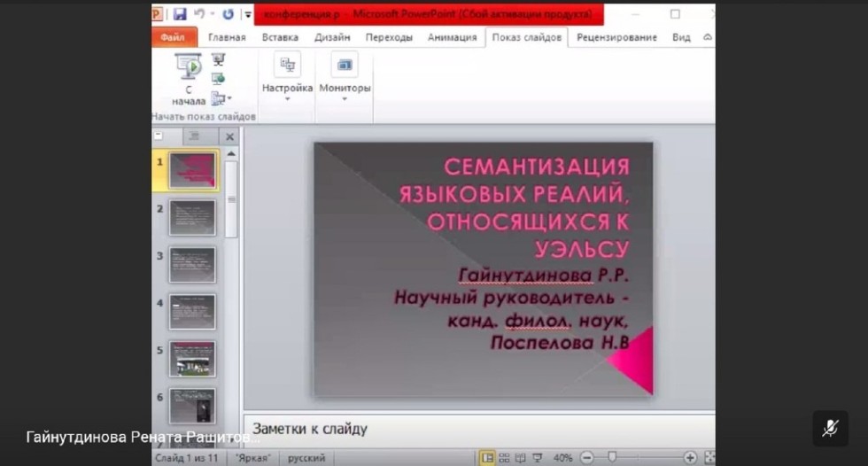This screenshot has width=868, height=466.
Task: Click title text СЕМАНТИЗАЦИЯ ЯЗЫКОВЫХ РЕАЛИЙ on slide
Action: tap(515, 181)
